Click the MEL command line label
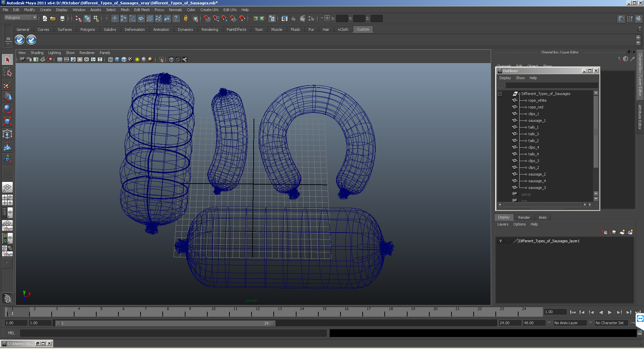The width and height of the screenshot is (644, 349). pyautogui.click(x=11, y=333)
